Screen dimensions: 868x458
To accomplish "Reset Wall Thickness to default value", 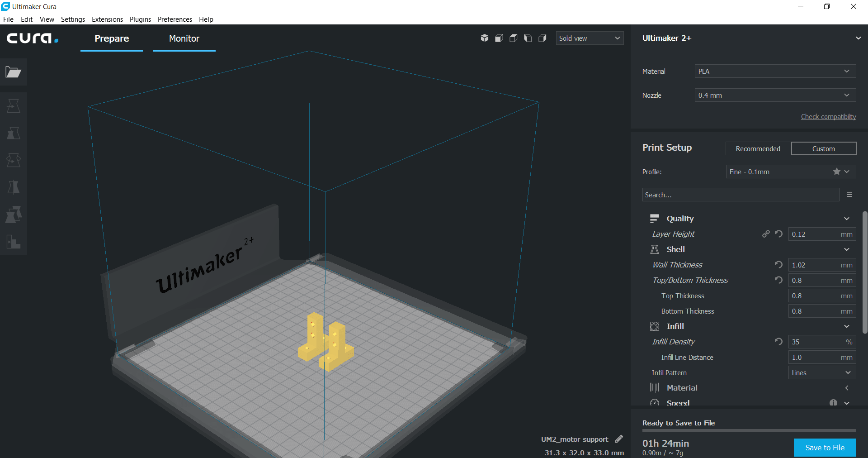I will (x=778, y=265).
